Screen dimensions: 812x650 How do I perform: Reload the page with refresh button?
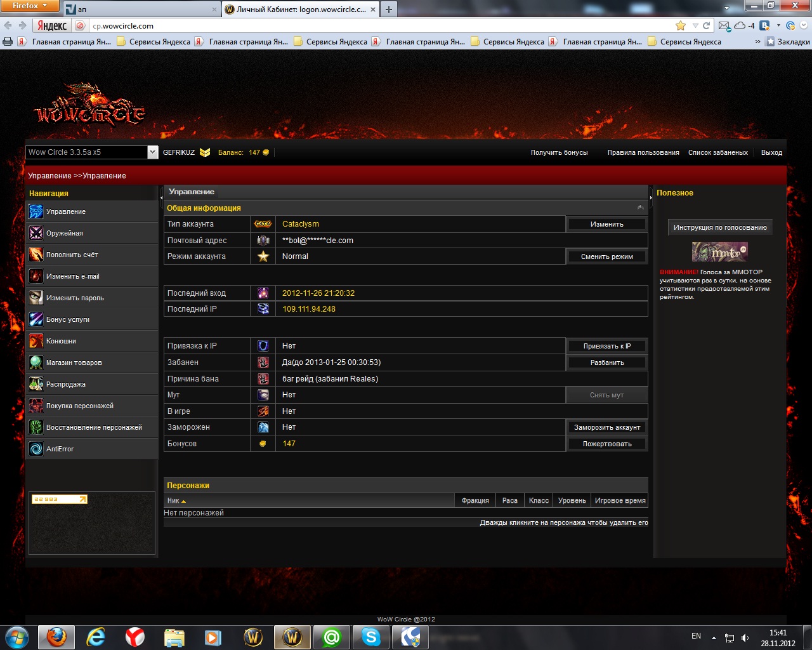pyautogui.click(x=706, y=26)
